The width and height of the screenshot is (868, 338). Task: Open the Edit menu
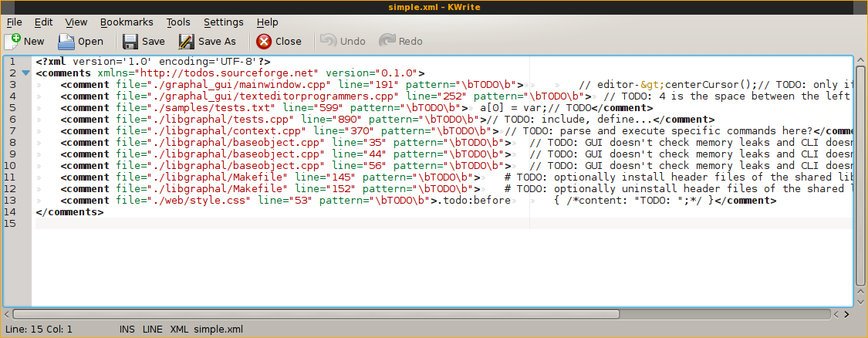tap(44, 22)
